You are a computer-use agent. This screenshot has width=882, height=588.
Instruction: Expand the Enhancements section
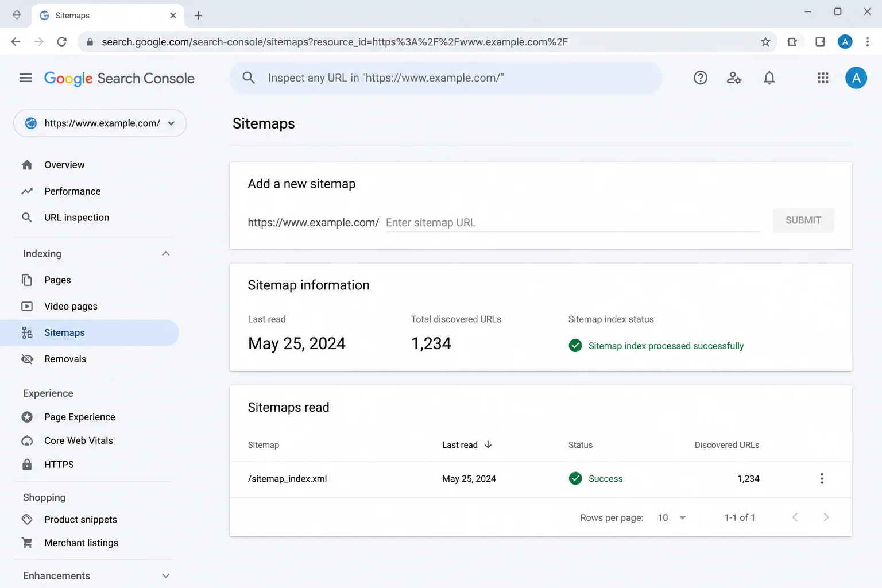166,576
